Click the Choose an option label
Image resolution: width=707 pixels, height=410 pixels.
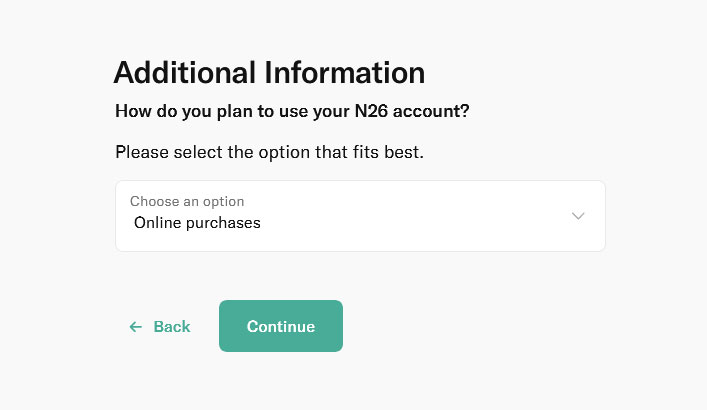click(187, 201)
